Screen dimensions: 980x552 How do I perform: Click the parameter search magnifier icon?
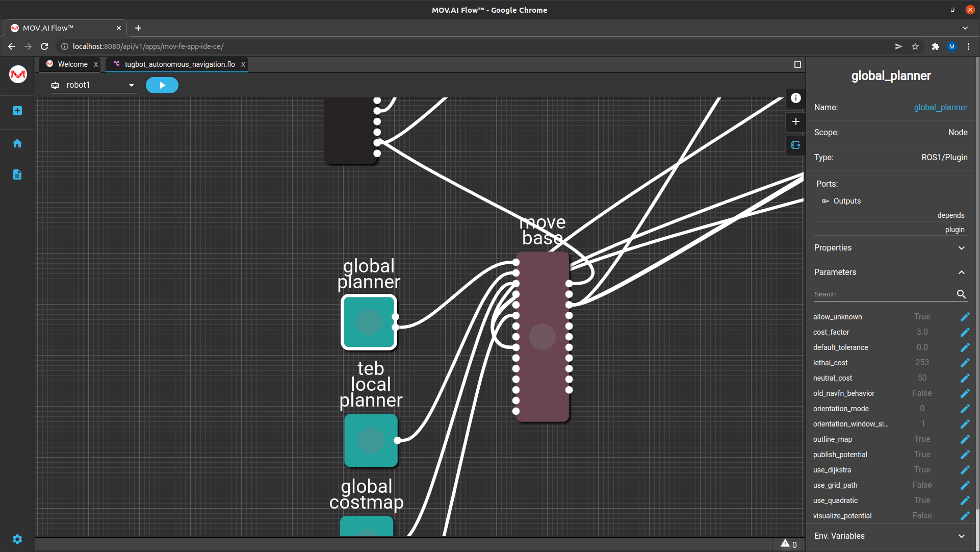pos(961,294)
